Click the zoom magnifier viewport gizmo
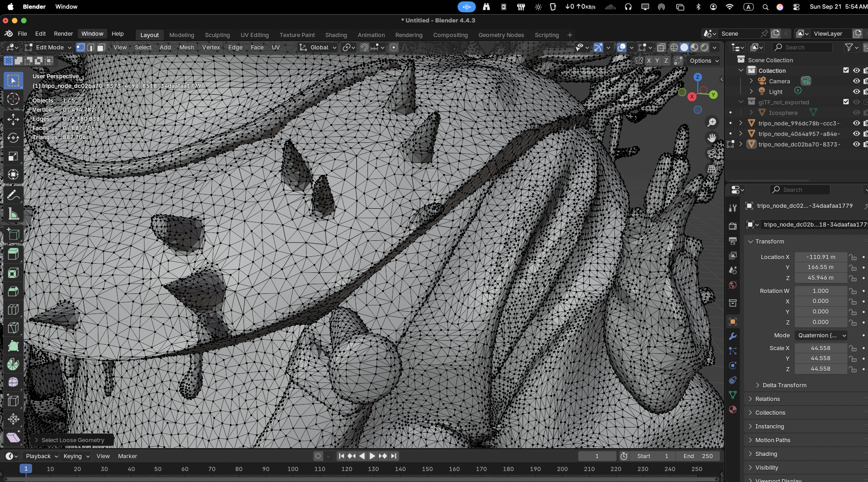The width and height of the screenshot is (868, 482). 712,123
